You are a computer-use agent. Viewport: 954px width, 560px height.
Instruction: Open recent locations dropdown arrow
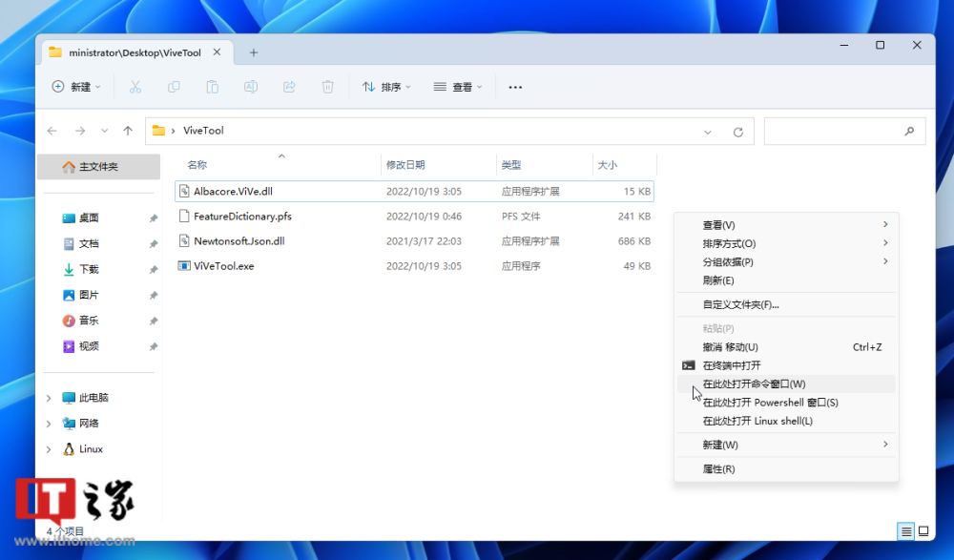[x=105, y=131]
